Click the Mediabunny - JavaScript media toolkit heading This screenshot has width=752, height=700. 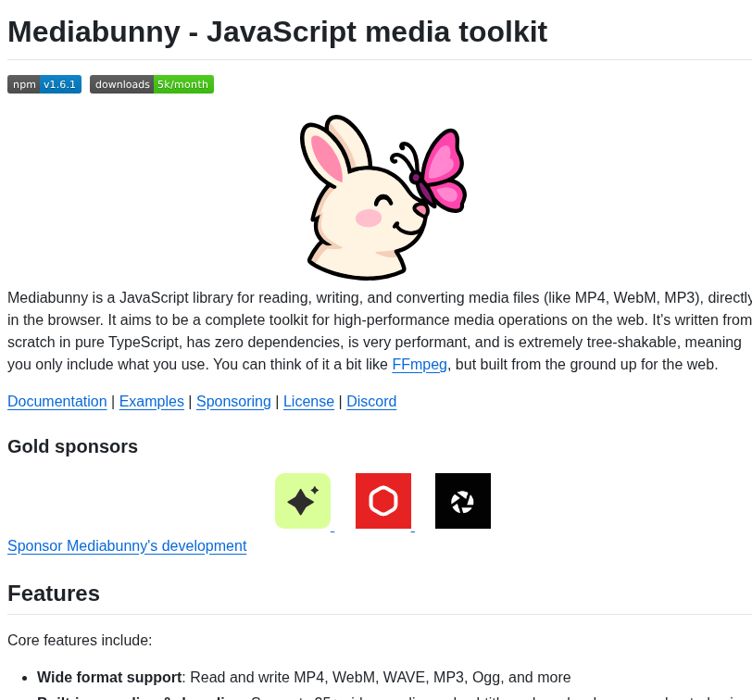pyautogui.click(x=277, y=32)
